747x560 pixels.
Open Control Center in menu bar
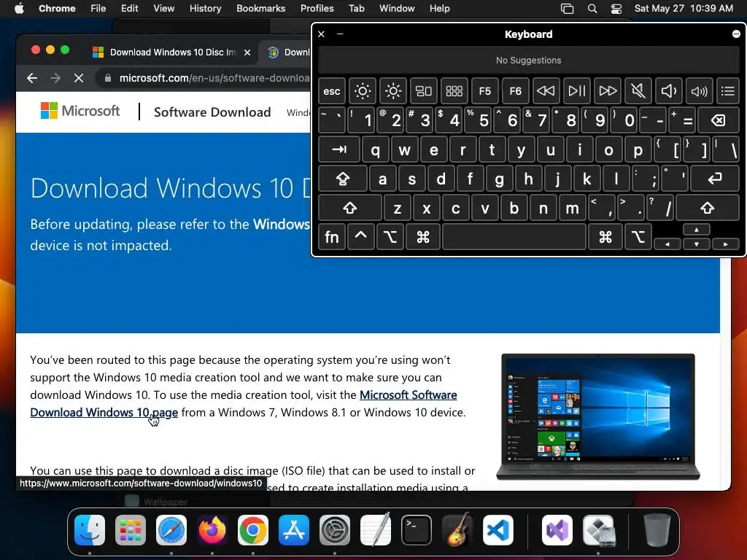[x=616, y=8]
